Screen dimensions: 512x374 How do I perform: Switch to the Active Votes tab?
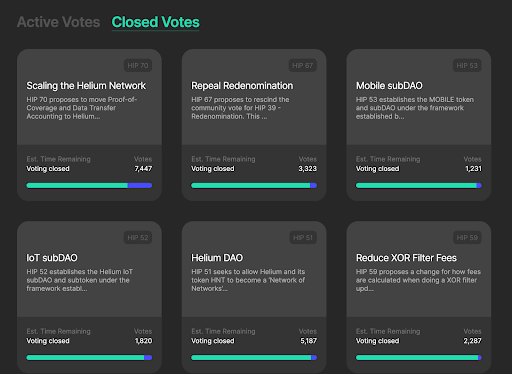click(58, 22)
